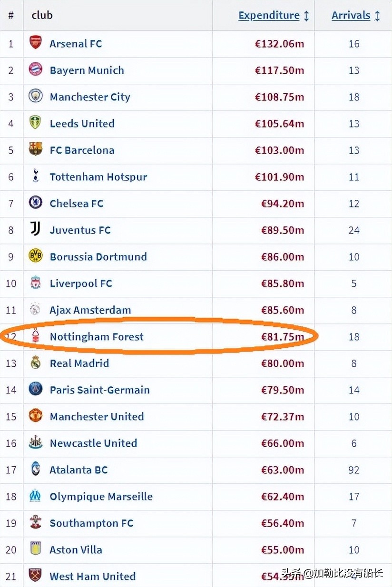This screenshot has height=587, width=392.
Task: Click the Aston Villa crest
Action: point(35,549)
